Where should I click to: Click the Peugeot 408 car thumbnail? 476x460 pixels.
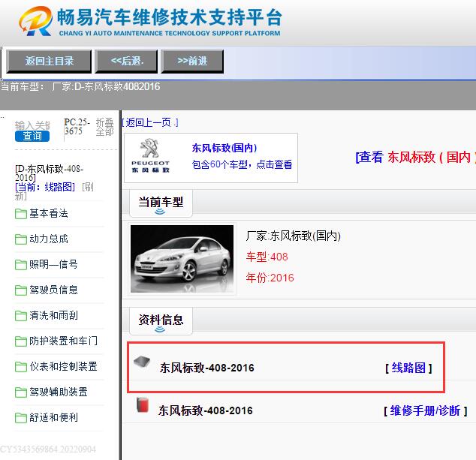(182, 259)
